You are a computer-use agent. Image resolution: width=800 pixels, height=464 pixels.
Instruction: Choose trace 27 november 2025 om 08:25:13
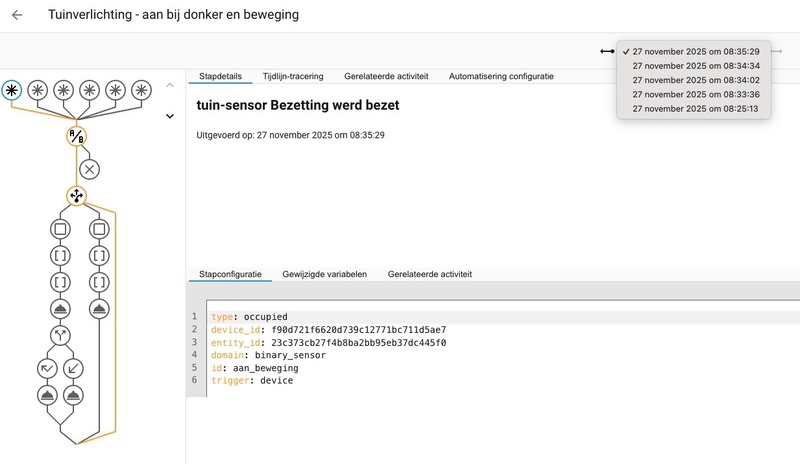pos(693,109)
